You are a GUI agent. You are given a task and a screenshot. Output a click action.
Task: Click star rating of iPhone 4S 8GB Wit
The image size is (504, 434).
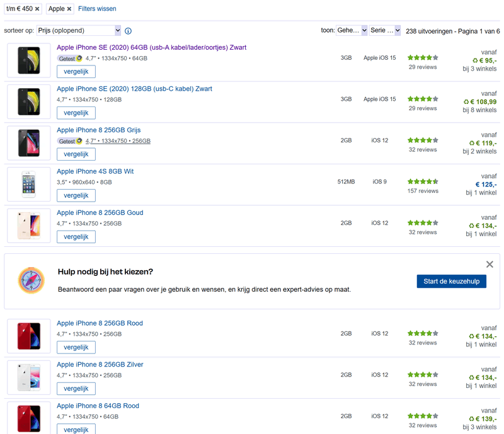(423, 181)
